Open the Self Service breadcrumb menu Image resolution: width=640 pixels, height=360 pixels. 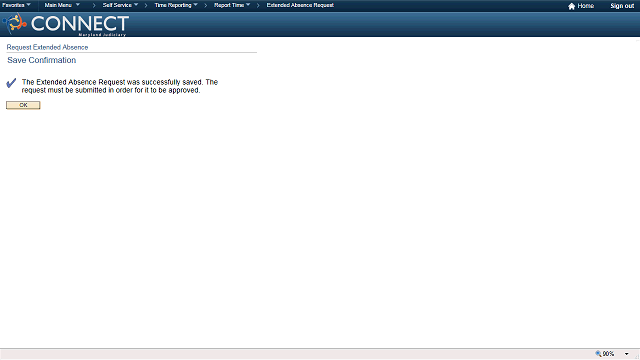pos(120,5)
